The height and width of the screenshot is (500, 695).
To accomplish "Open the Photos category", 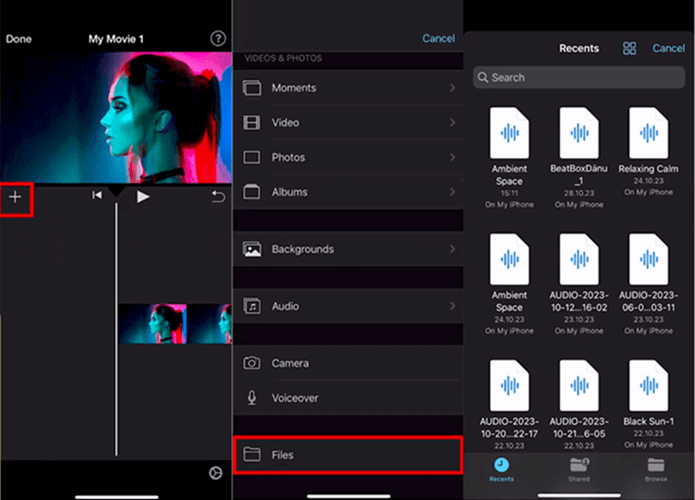I will click(348, 157).
